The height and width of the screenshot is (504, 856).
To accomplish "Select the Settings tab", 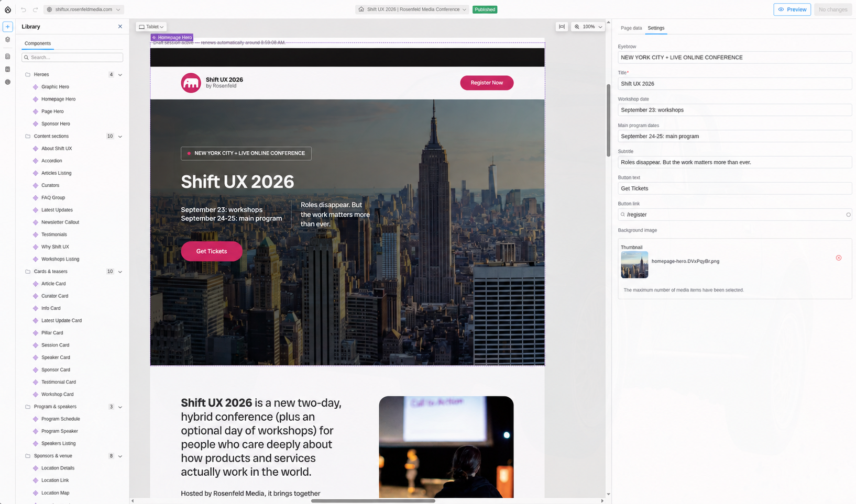I will coord(656,28).
